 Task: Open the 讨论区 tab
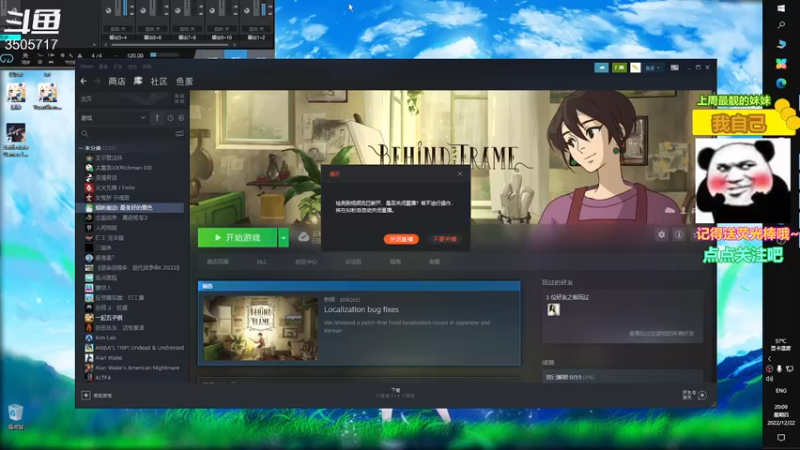(353, 262)
